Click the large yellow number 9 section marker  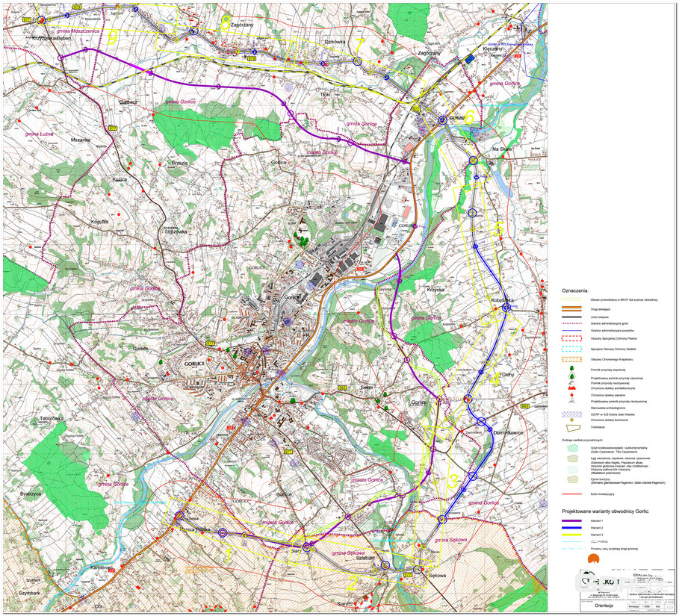[112, 37]
